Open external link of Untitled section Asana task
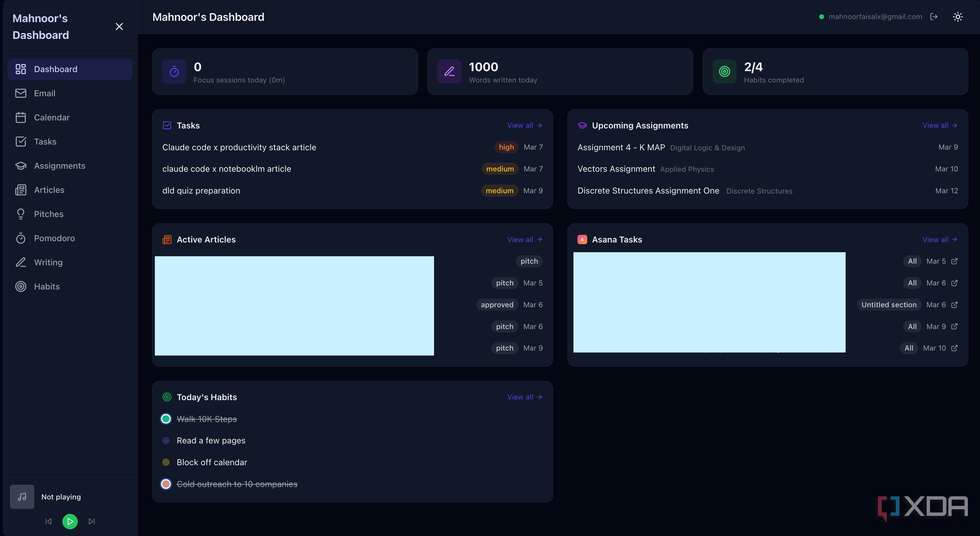This screenshot has height=536, width=980. click(954, 305)
